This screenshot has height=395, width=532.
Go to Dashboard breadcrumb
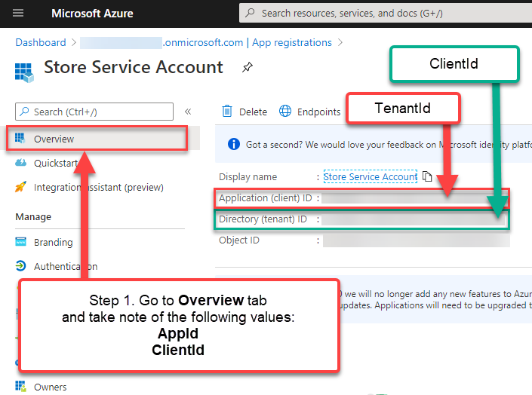(x=41, y=42)
